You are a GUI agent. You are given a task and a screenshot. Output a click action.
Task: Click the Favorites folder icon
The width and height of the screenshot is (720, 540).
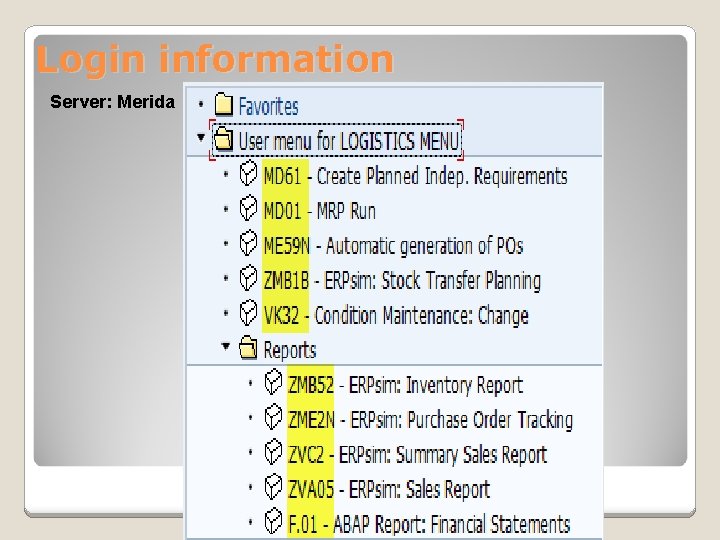pyautogui.click(x=224, y=105)
